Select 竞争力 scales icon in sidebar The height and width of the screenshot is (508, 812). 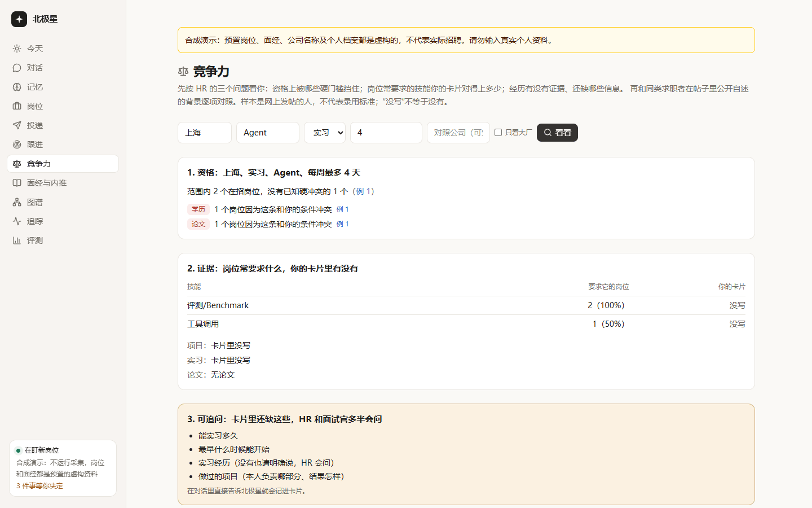click(17, 164)
